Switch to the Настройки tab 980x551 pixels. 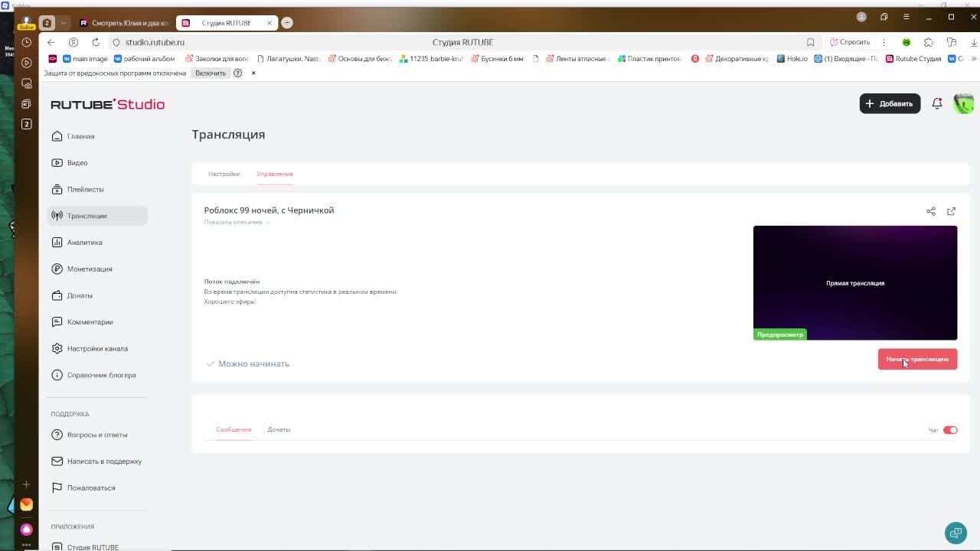click(224, 174)
